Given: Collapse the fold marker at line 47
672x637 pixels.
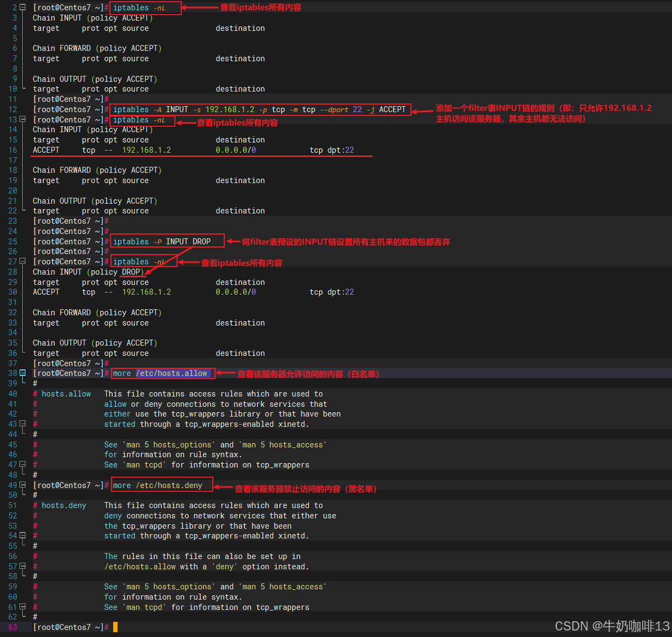Looking at the screenshot, I should coord(23,465).
